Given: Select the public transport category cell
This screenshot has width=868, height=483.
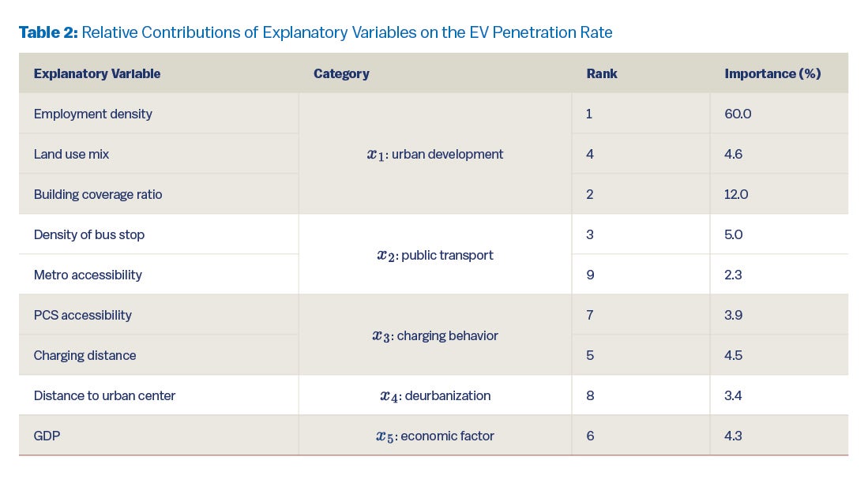Looking at the screenshot, I should tap(435, 255).
